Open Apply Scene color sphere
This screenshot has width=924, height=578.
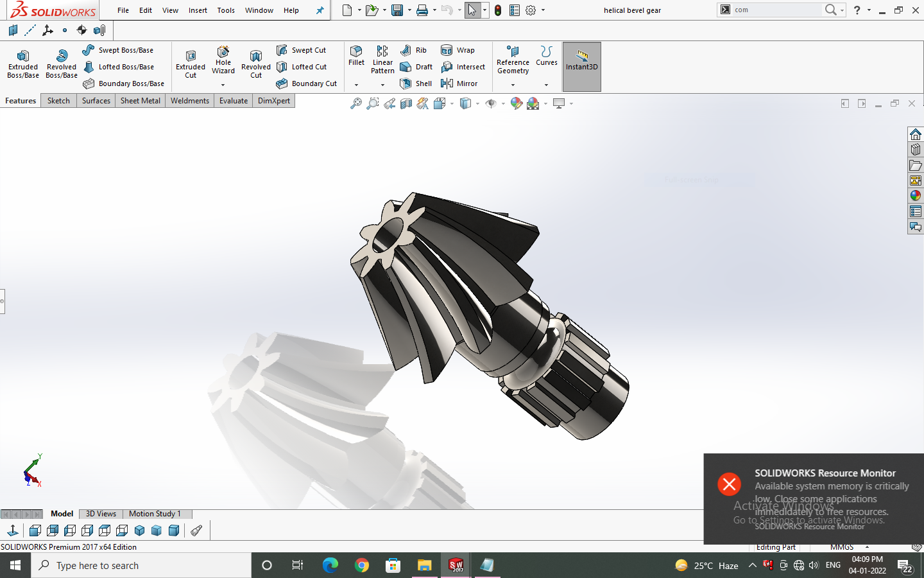[533, 103]
